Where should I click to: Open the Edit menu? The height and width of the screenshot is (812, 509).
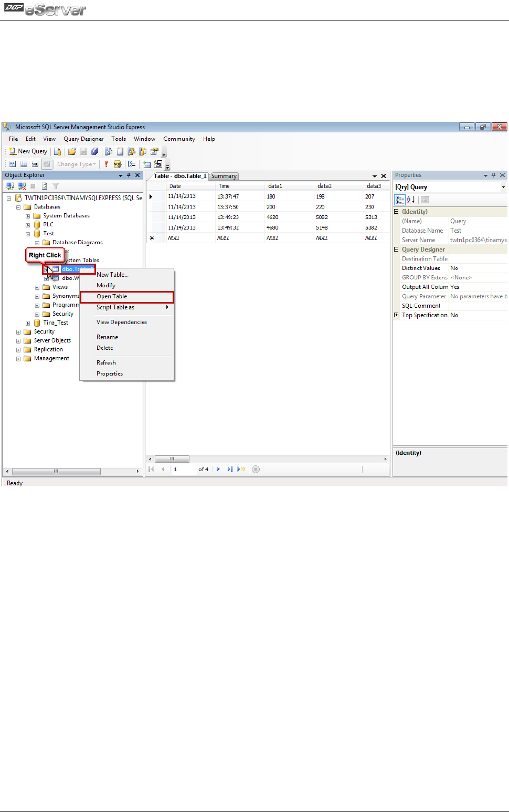coord(31,139)
